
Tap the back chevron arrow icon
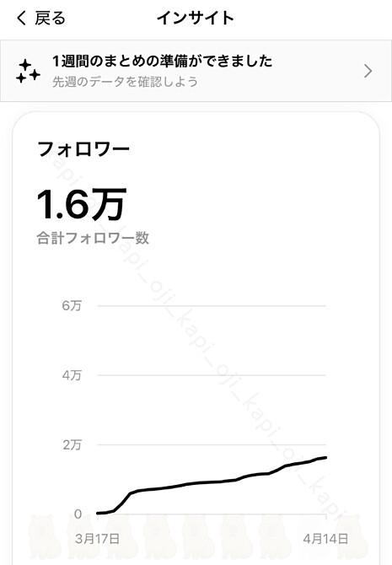tap(22, 18)
